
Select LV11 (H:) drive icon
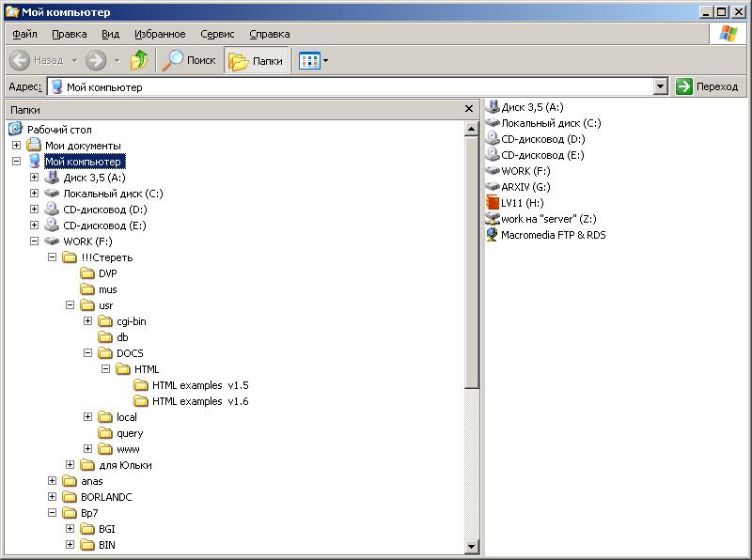pos(493,202)
